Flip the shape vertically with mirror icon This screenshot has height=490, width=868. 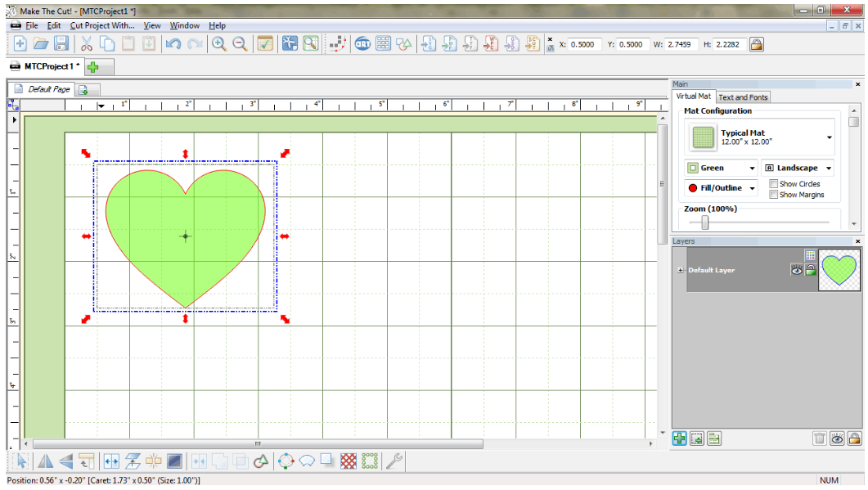(66, 461)
